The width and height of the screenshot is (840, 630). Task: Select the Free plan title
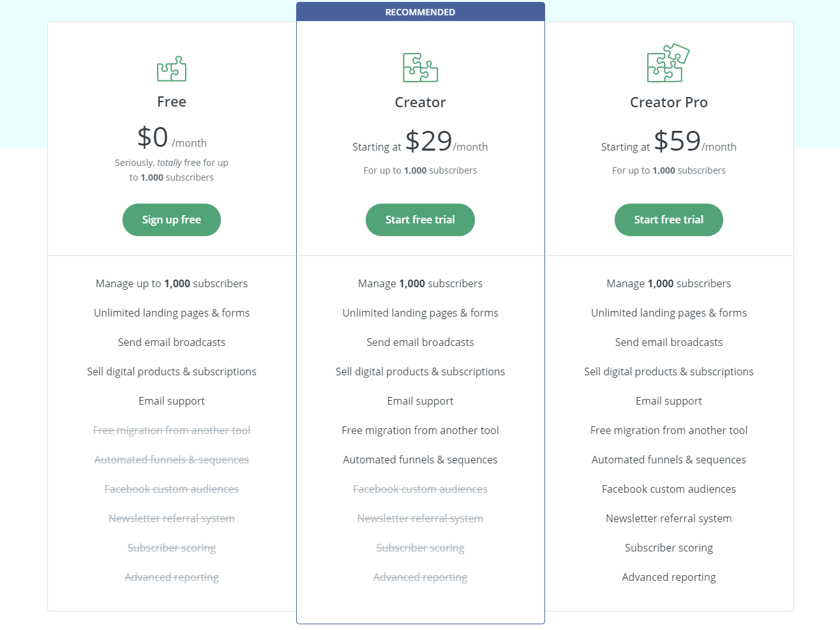(x=172, y=101)
